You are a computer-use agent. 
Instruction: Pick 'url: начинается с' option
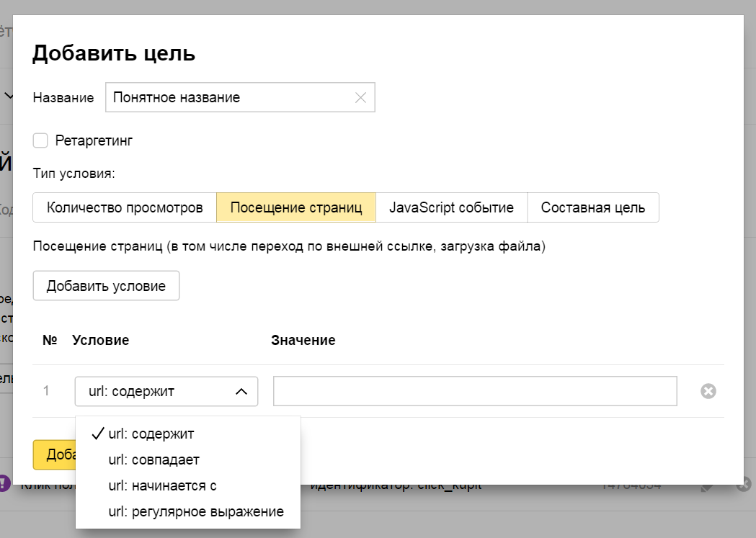[162, 485]
